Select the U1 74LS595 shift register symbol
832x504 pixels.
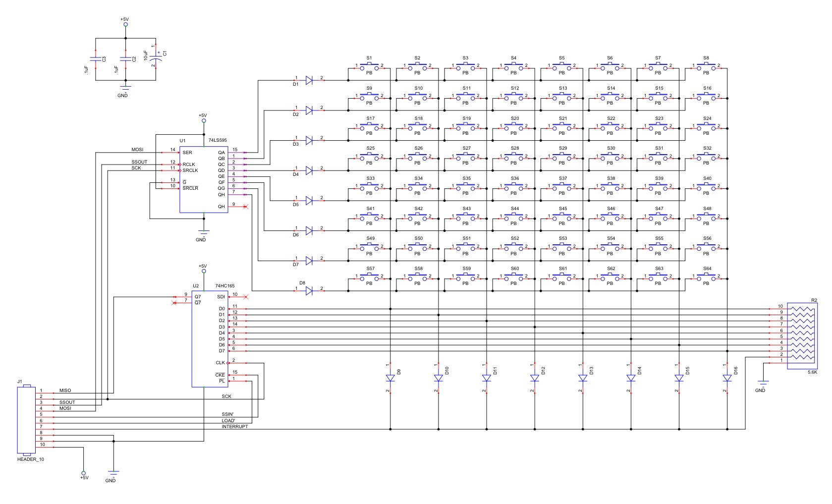click(x=203, y=178)
